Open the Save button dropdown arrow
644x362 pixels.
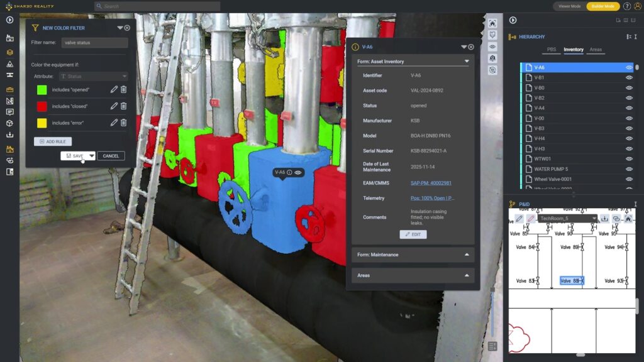click(x=92, y=156)
